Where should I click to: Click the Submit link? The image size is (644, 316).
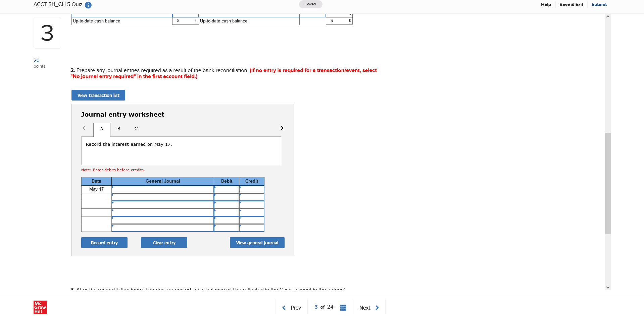599,4
